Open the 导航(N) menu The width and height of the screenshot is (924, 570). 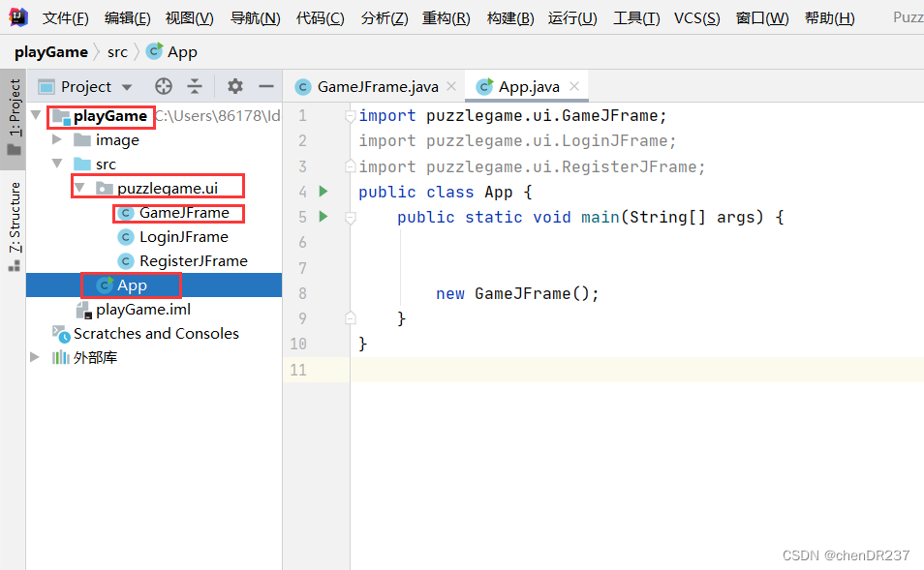255,18
